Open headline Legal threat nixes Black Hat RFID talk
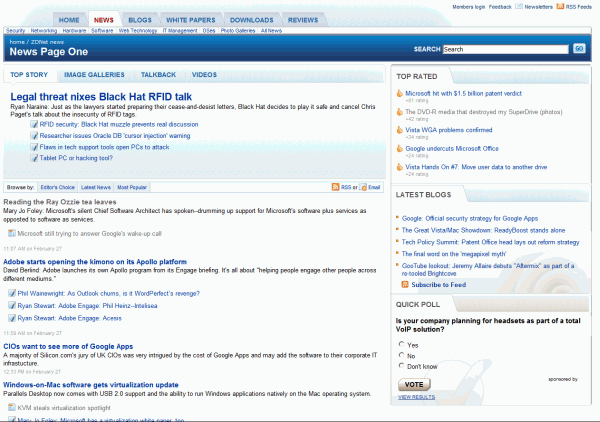The width and height of the screenshot is (600, 422). click(x=101, y=96)
